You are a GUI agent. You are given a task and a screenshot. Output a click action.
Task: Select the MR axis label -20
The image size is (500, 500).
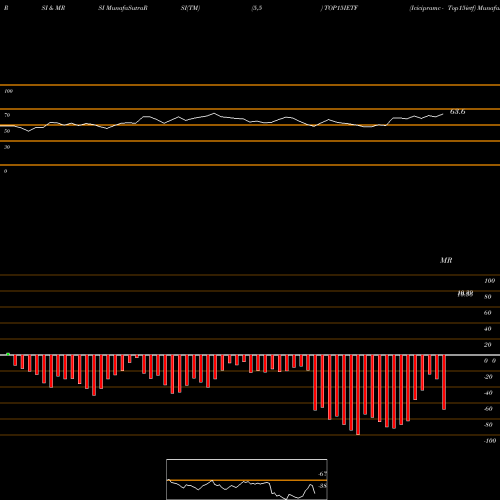pos(488,377)
